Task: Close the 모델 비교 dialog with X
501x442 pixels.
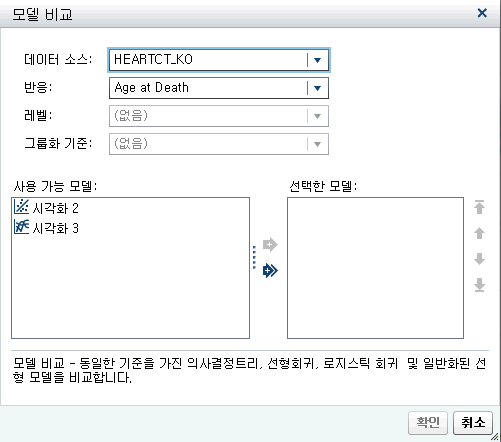Action: 482,13
